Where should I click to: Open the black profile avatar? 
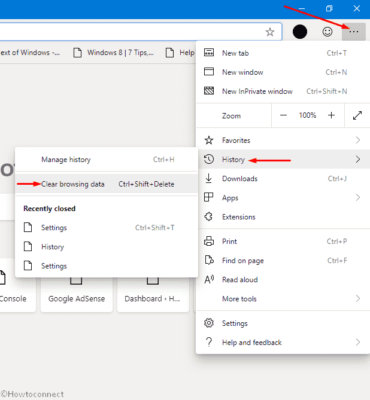click(x=300, y=32)
